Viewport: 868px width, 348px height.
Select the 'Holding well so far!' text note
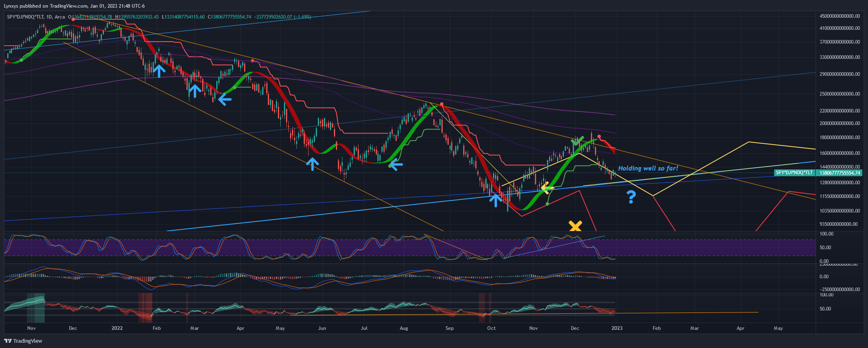click(x=648, y=168)
